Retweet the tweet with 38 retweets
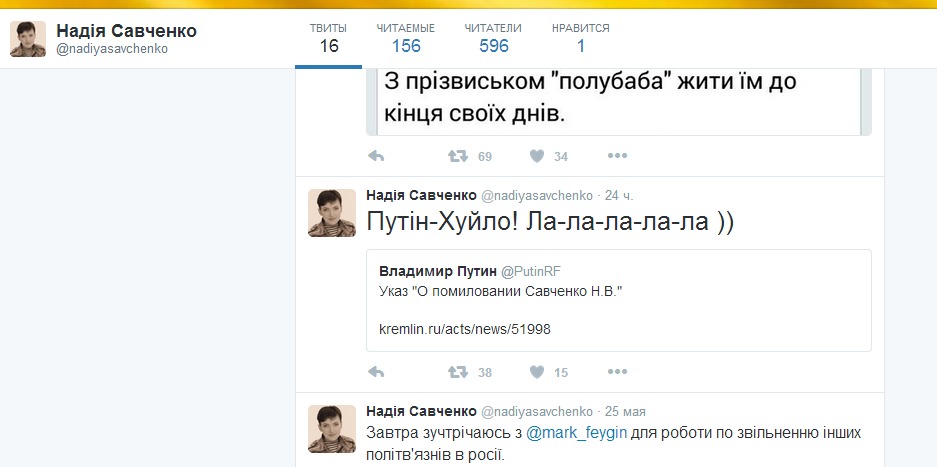This screenshot has width=937, height=467. 458,372
